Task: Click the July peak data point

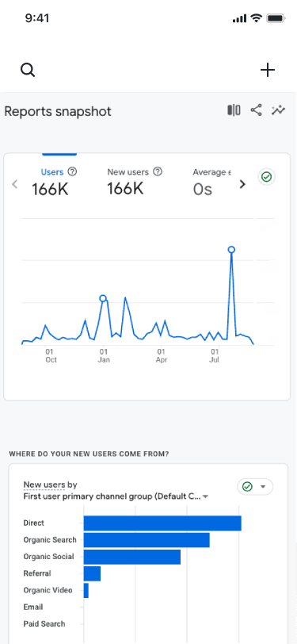Action: point(231,249)
